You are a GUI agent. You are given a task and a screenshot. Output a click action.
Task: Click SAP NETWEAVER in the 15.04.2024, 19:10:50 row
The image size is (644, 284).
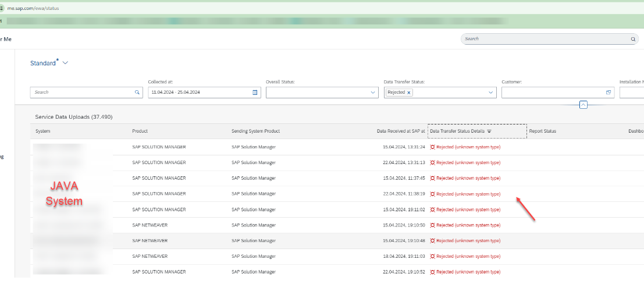[150, 225]
